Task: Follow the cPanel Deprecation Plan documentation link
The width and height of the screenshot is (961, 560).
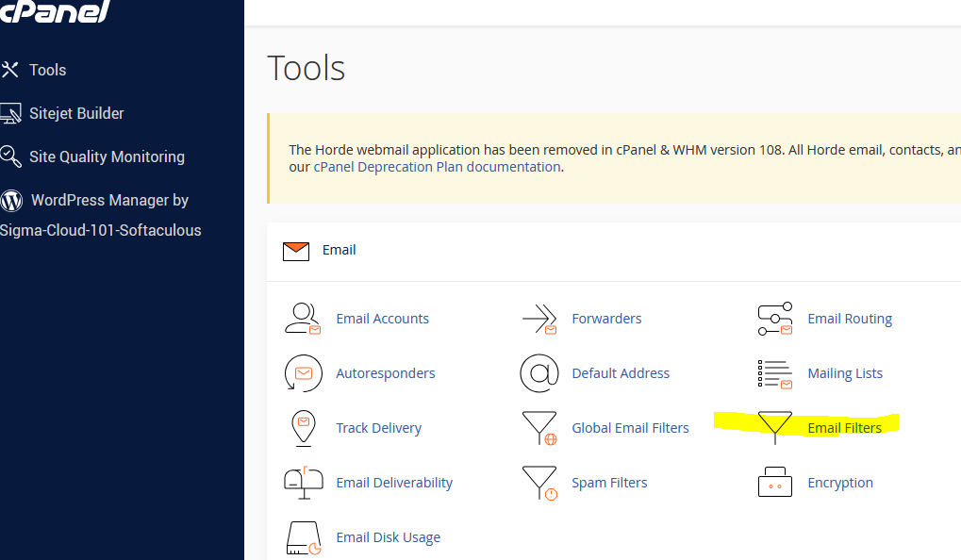Action: 437,167
